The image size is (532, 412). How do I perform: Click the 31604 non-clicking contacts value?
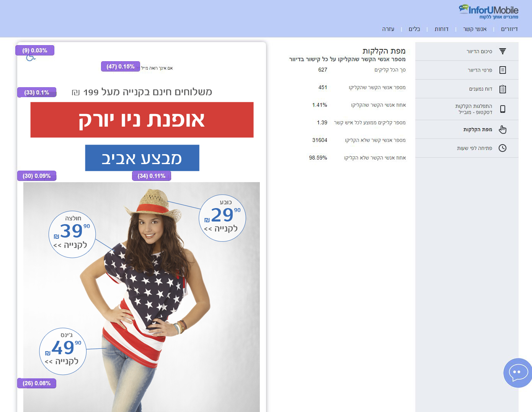click(x=320, y=140)
